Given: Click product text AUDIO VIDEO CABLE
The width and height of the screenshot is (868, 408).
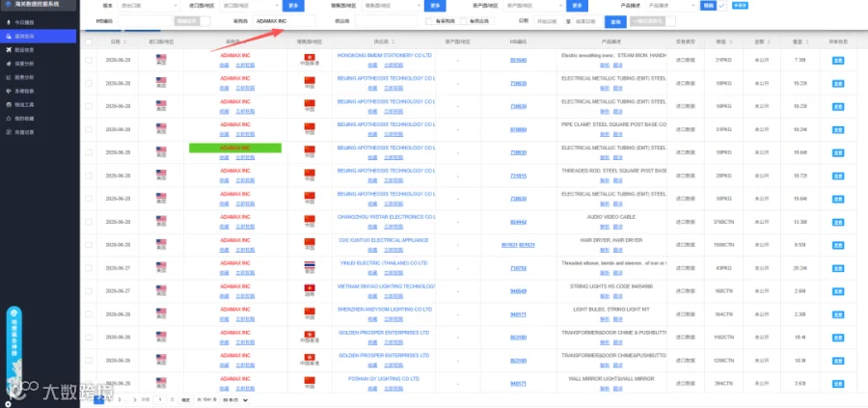Looking at the screenshot, I should (x=611, y=217).
